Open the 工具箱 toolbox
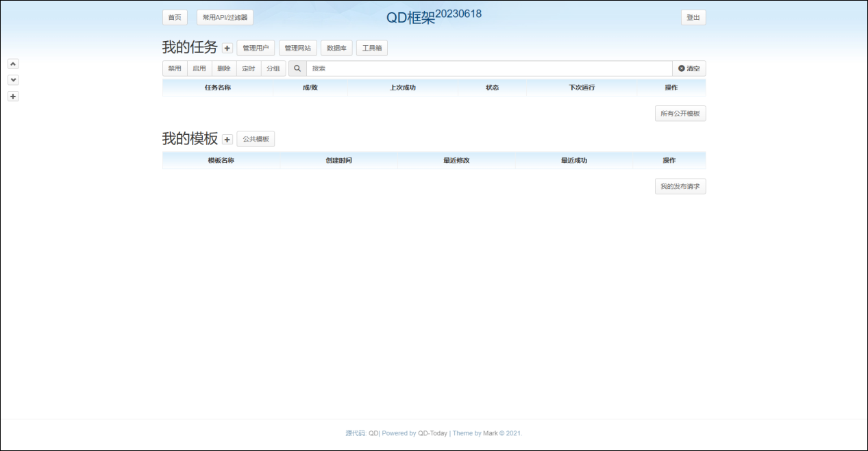868x451 pixels. (x=372, y=49)
